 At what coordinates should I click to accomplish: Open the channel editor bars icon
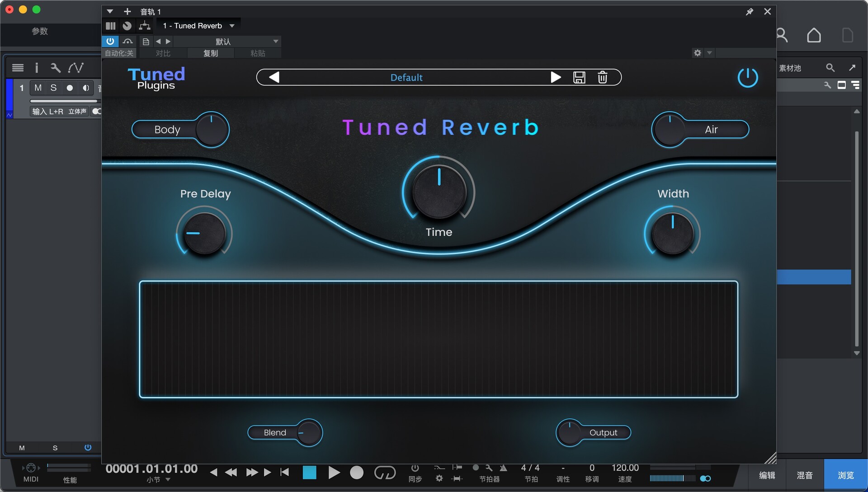coord(111,26)
